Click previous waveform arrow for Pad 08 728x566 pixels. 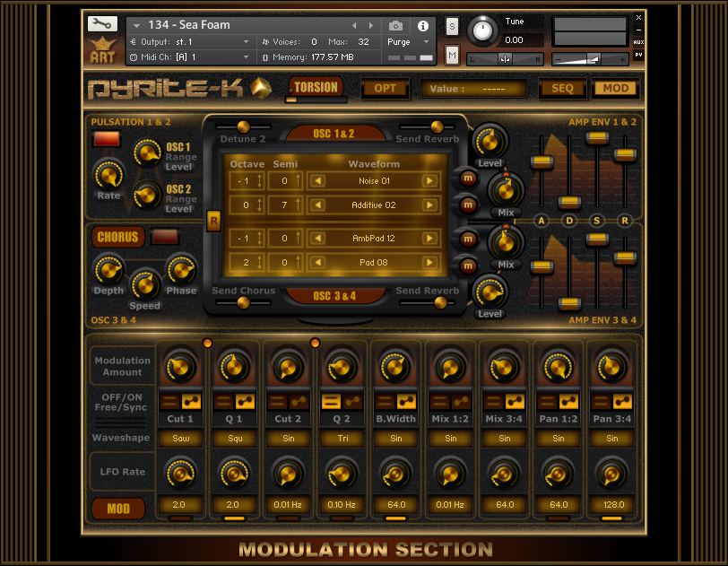pos(316,264)
